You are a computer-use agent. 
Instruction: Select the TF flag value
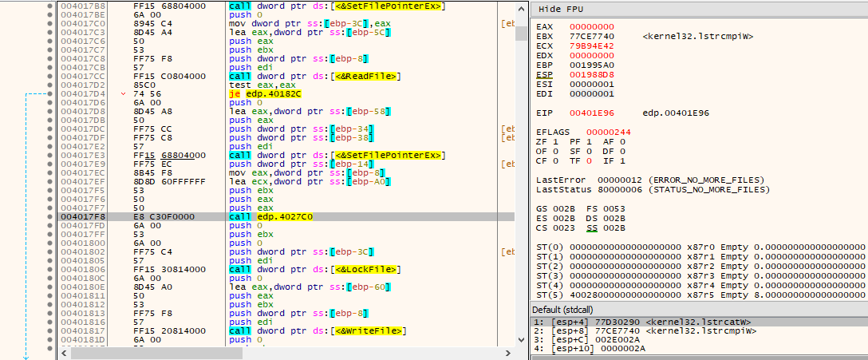(589, 160)
